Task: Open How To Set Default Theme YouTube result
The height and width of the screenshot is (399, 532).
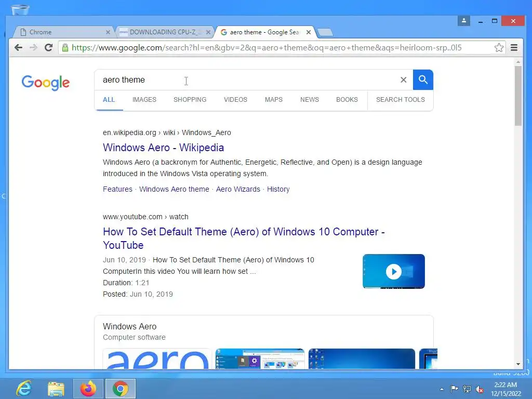Action: pos(244,238)
